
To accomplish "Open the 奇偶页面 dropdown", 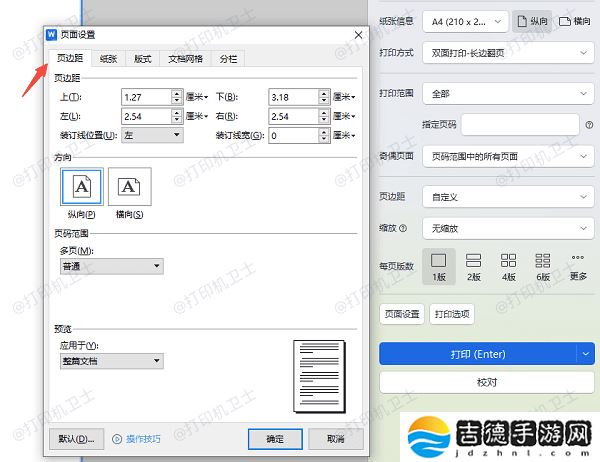I will point(508,156).
